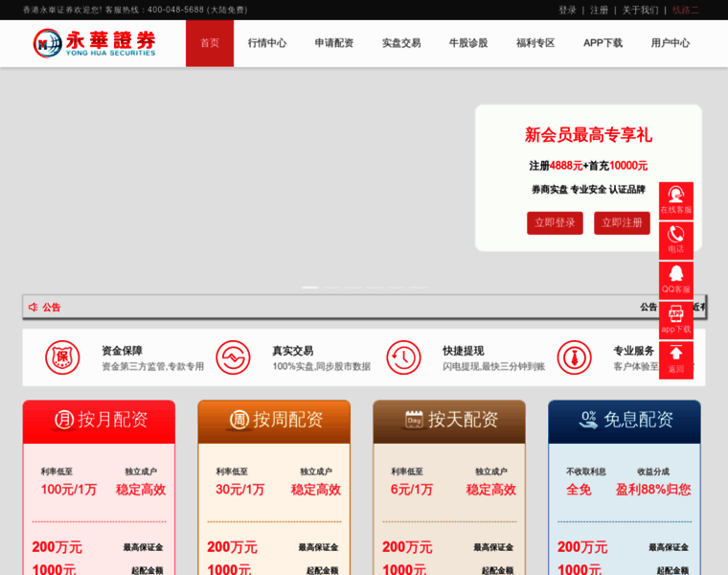Screen dimensions: 728x575
Task: Click 闪电提现,最快三分钟到账 description
Action: [494, 366]
